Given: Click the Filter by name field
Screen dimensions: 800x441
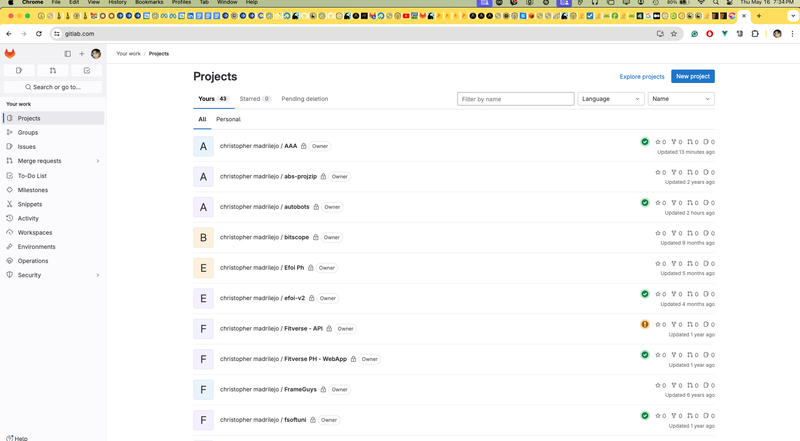Looking at the screenshot, I should click(515, 99).
